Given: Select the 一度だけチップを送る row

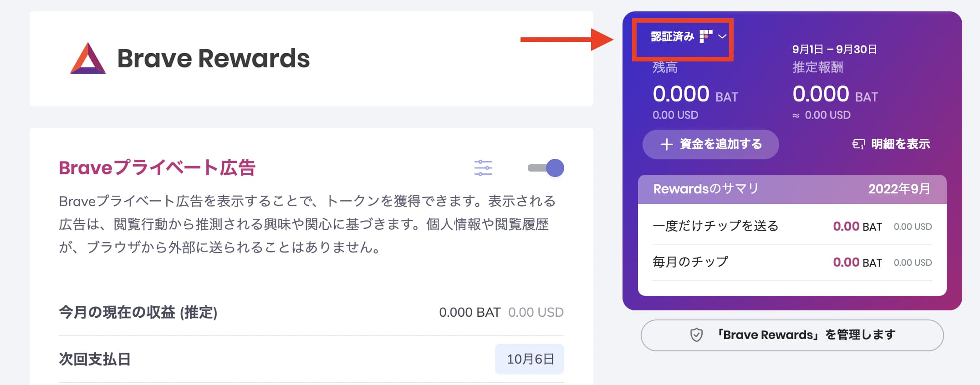Looking at the screenshot, I should [x=792, y=226].
